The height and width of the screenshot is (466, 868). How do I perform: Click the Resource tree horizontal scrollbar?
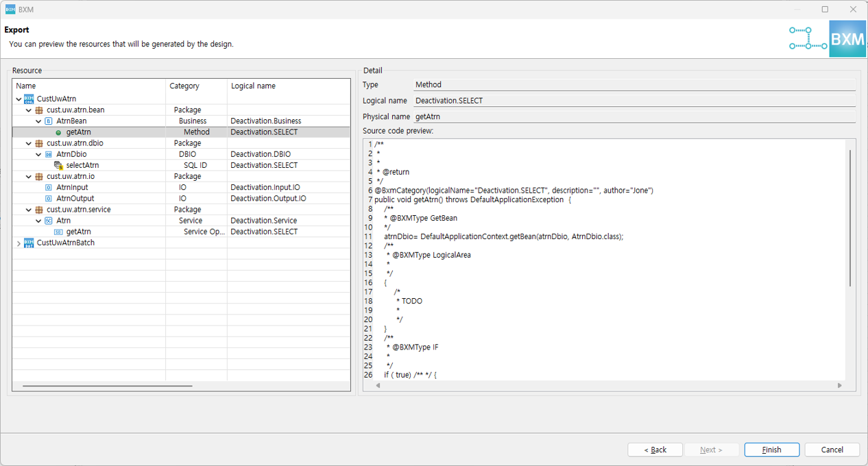(108, 386)
